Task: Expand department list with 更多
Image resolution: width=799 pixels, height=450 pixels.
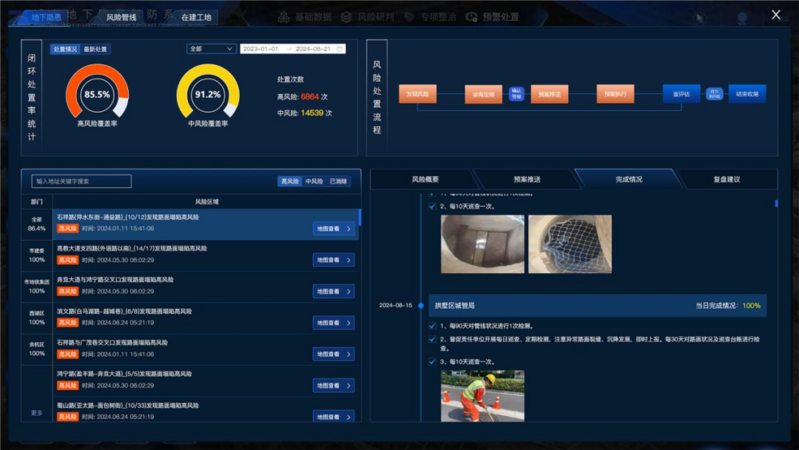Action: pyautogui.click(x=37, y=412)
